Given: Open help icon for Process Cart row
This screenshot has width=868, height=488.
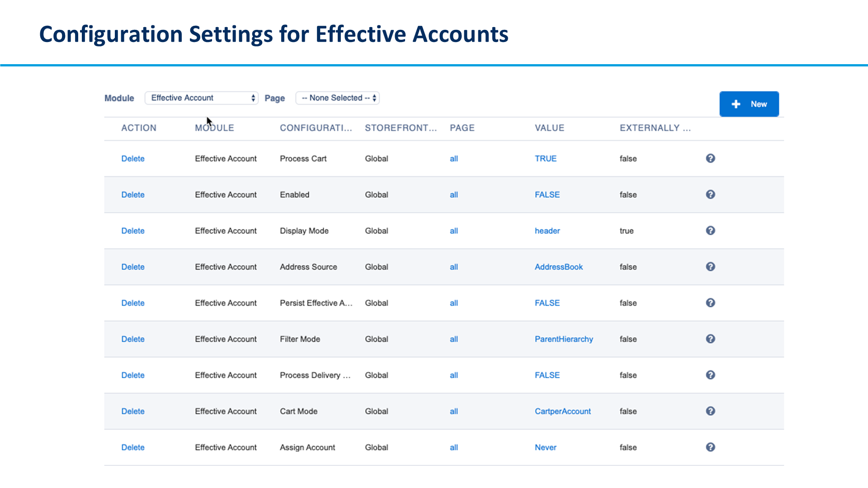Looking at the screenshot, I should point(710,158).
